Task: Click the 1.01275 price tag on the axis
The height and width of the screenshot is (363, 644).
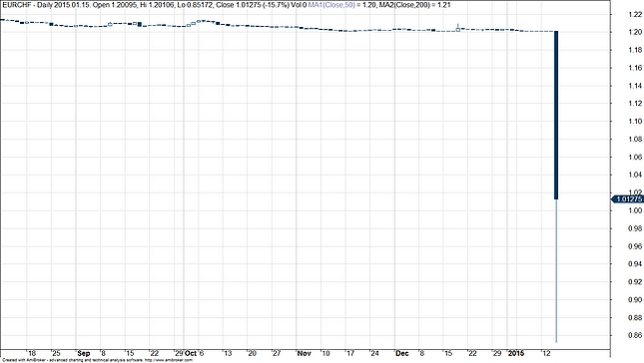Action: (x=628, y=198)
